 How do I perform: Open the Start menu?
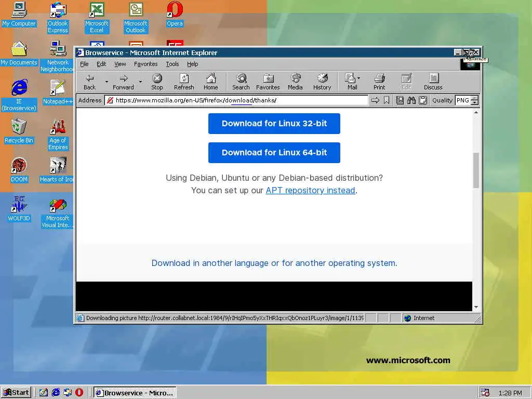point(16,393)
